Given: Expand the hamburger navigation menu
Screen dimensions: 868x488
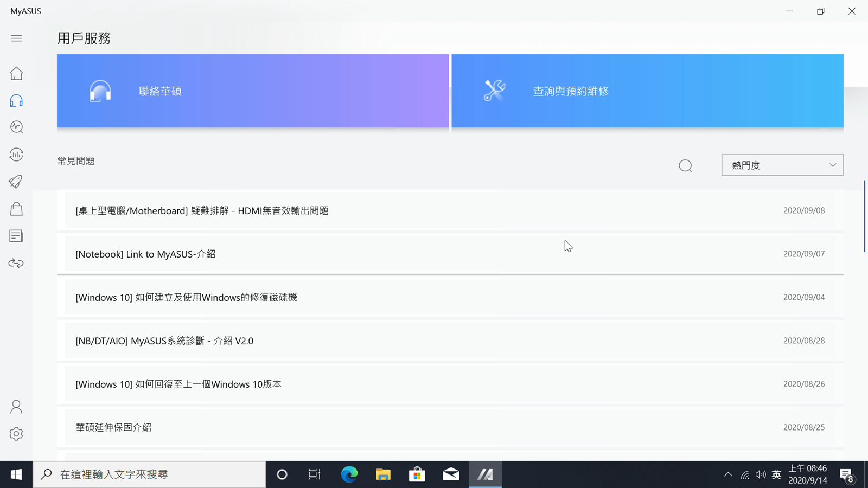Looking at the screenshot, I should tap(16, 38).
